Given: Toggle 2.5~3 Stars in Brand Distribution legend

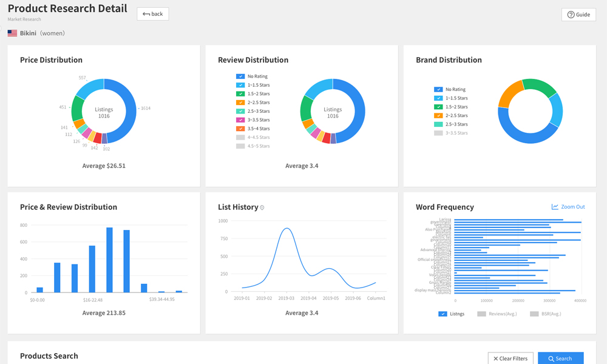Looking at the screenshot, I should pyautogui.click(x=438, y=124).
